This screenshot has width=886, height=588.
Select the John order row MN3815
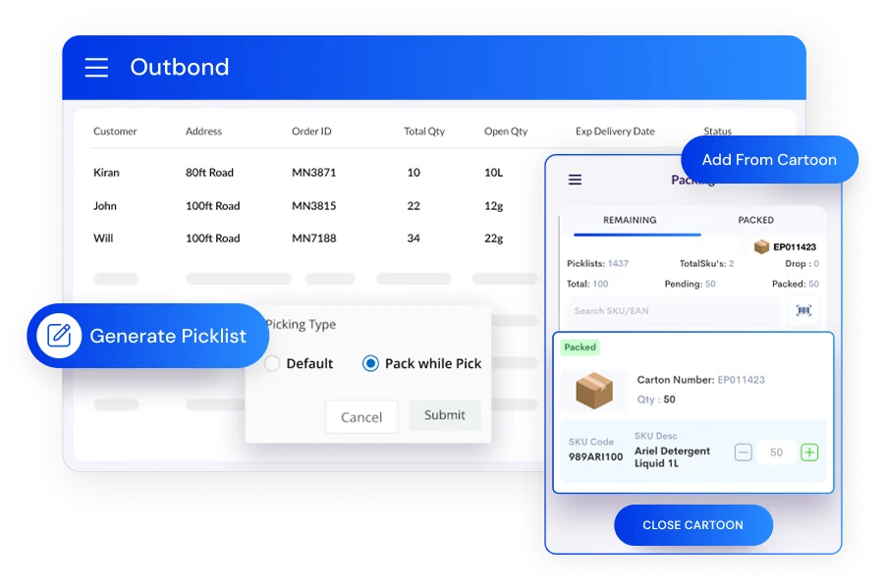pos(313,206)
